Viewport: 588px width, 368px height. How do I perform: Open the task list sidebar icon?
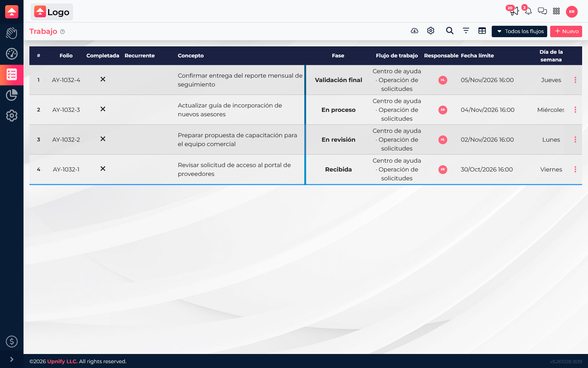pyautogui.click(x=12, y=75)
